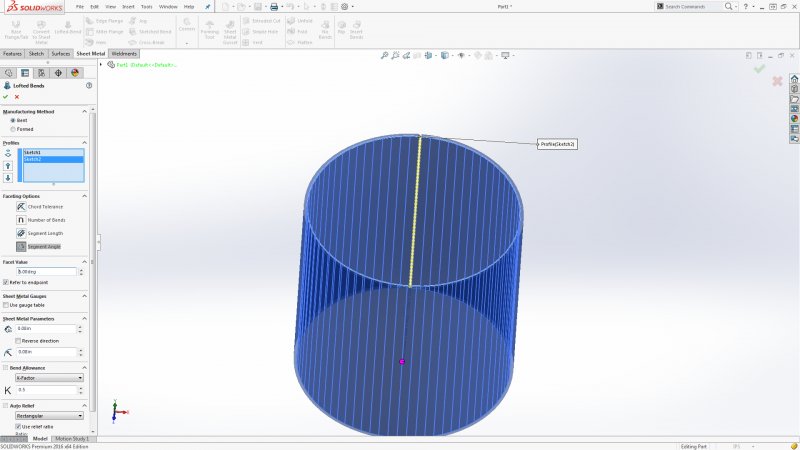800x450 pixels.
Task: Click the Print icon in top toolbar
Action: (x=275, y=6)
